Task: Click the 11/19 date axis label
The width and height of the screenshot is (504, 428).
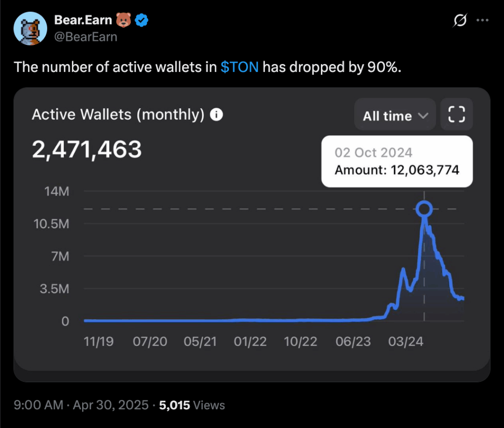Action: (x=99, y=342)
